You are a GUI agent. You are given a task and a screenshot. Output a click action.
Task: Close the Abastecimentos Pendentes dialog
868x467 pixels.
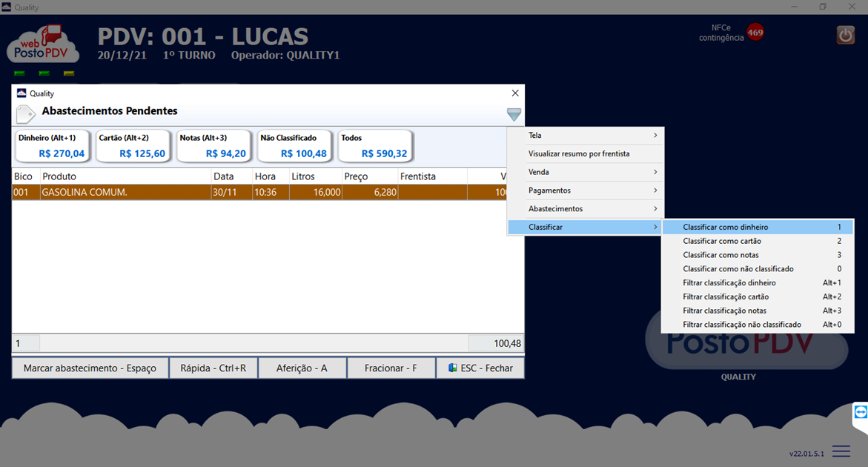point(515,93)
